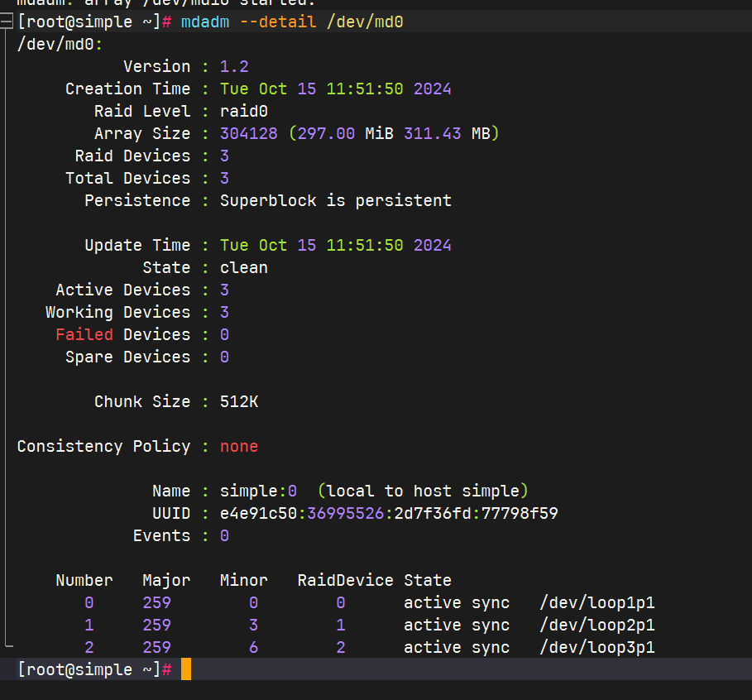Click the bottom [root@simple ~] prompt
752x700 pixels.
click(x=89, y=669)
